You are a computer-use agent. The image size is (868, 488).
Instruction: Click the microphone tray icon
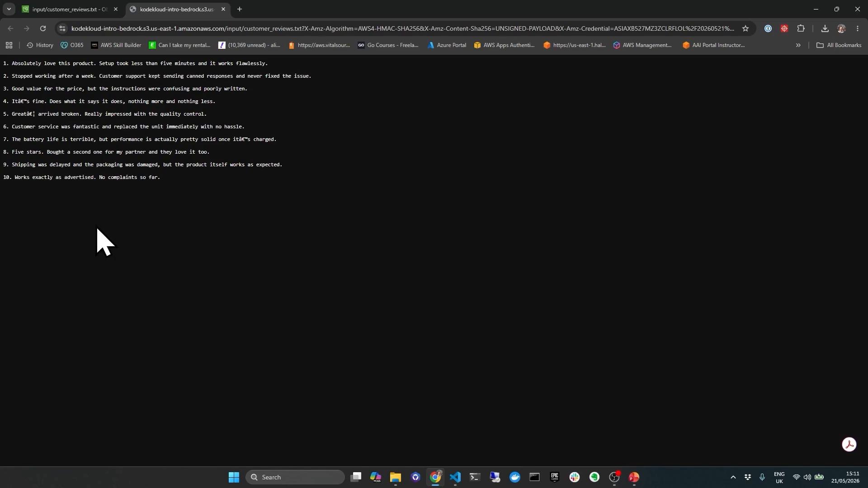point(762,477)
